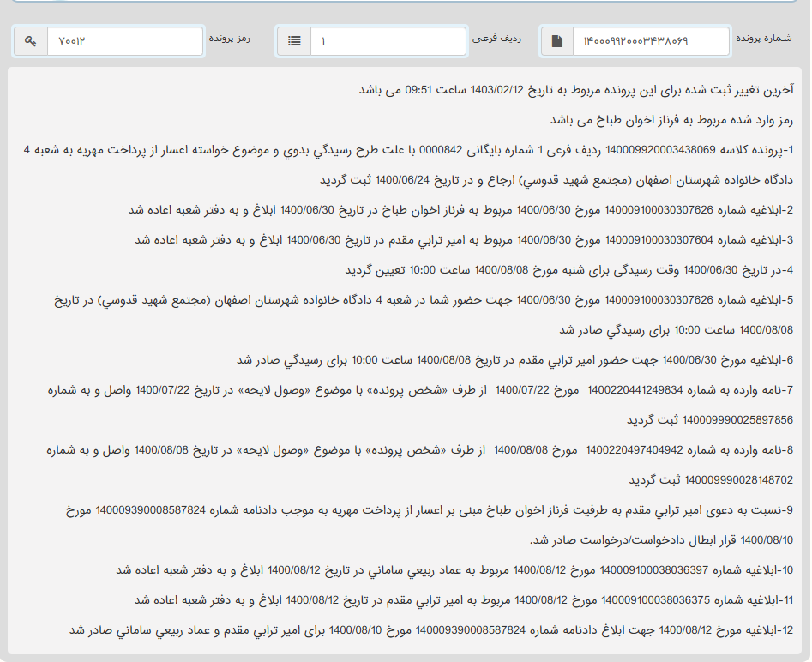The height and width of the screenshot is (662, 812).
Task: Click the رمز پرونده label
Action: click(x=229, y=39)
